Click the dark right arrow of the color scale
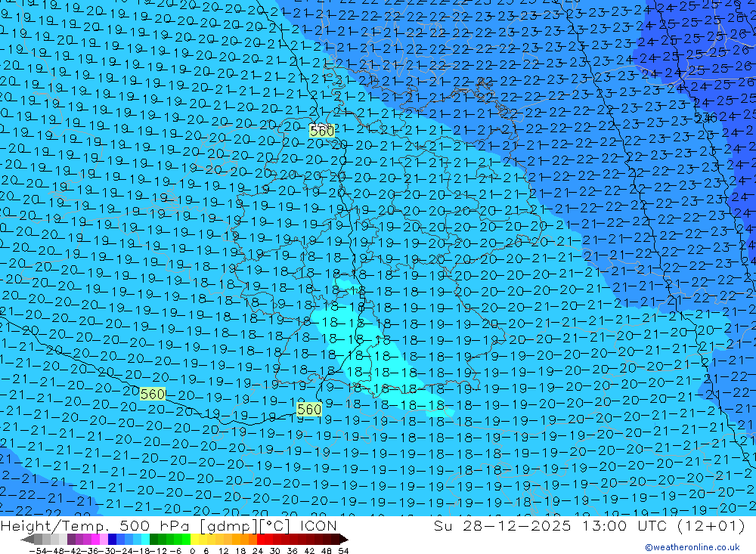Image resolution: width=756 pixels, height=554 pixels. click(x=344, y=540)
